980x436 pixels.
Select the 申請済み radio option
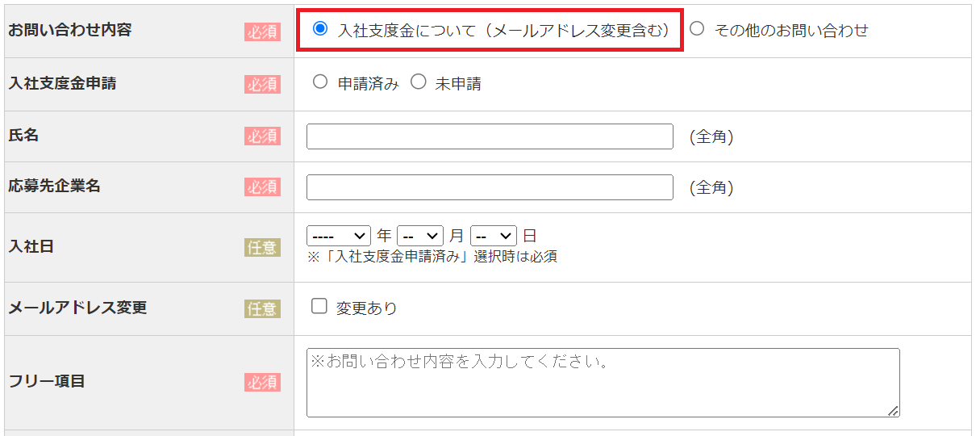[320, 82]
